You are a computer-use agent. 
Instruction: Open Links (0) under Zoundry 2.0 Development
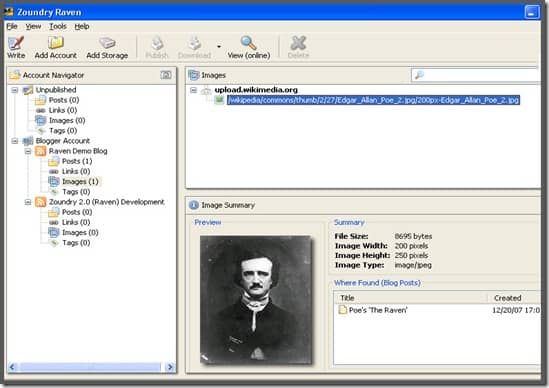tap(76, 222)
